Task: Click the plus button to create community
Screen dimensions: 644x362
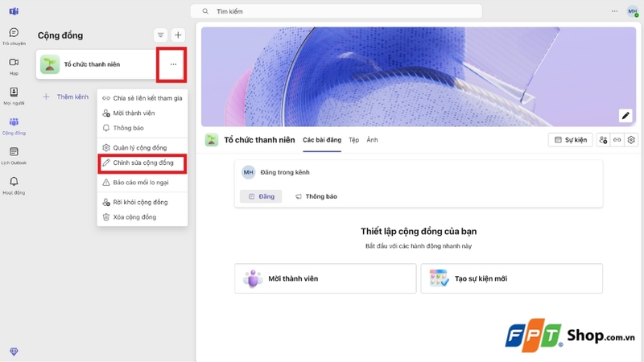Action: (178, 35)
